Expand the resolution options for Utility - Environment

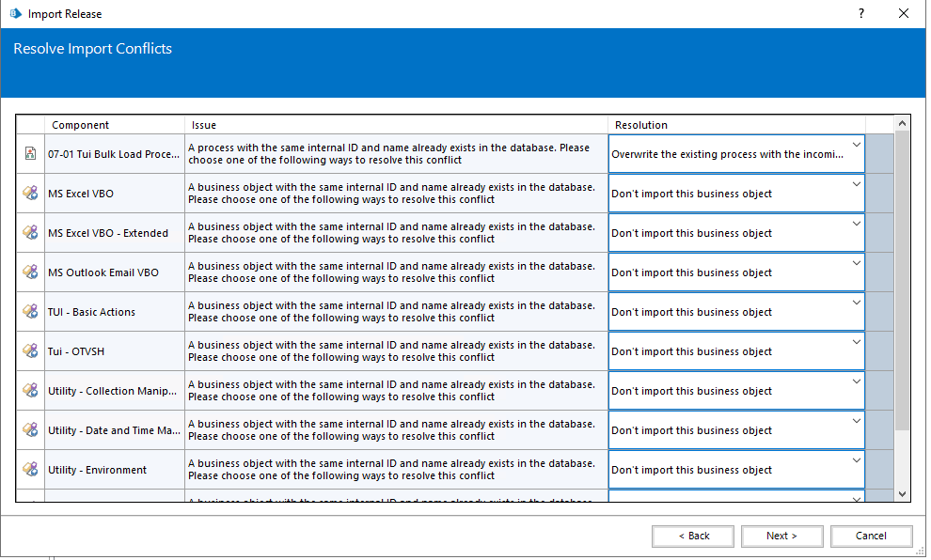(x=856, y=460)
